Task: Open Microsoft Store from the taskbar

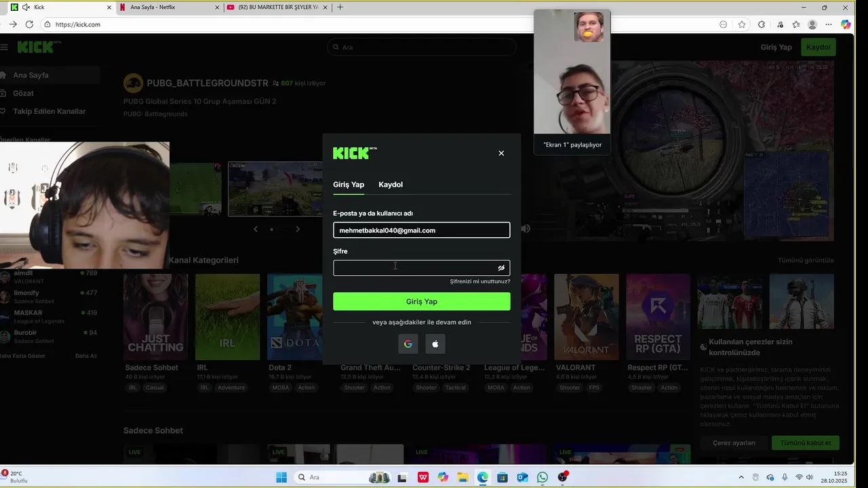Action: click(x=502, y=477)
